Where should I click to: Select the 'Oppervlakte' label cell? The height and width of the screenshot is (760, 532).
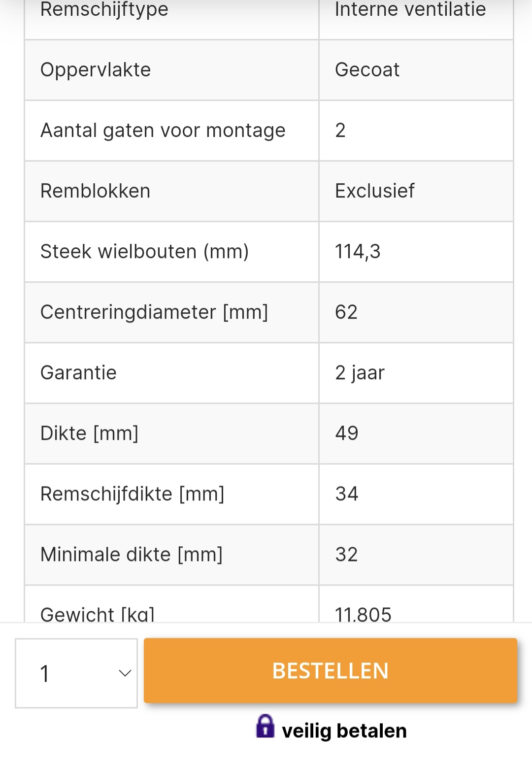pyautogui.click(x=96, y=70)
